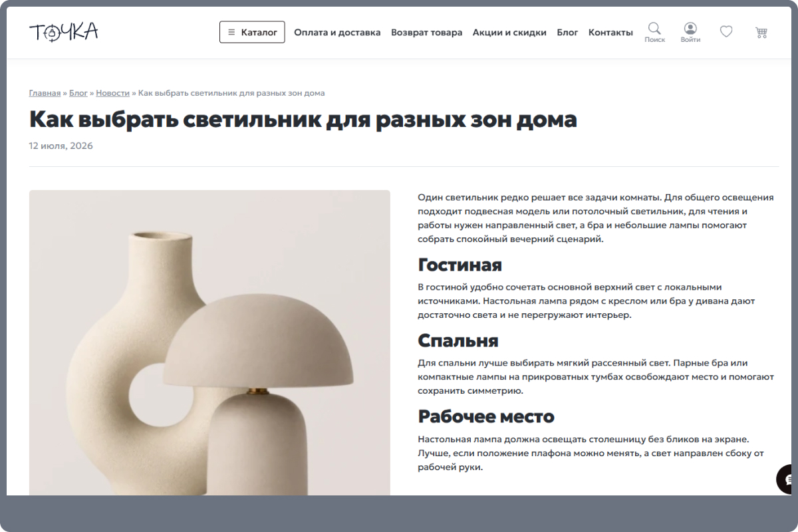
Task: Click paragraph starting Один светильник редко
Action: [x=596, y=218]
